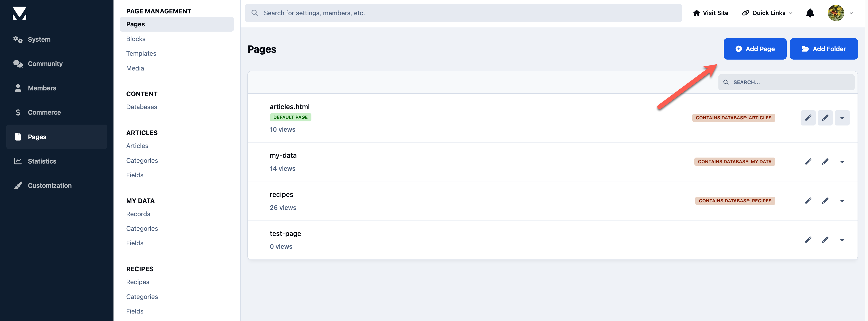Click the slim pen icon for articles.html
Image resolution: width=868 pixels, height=321 pixels.
point(808,118)
